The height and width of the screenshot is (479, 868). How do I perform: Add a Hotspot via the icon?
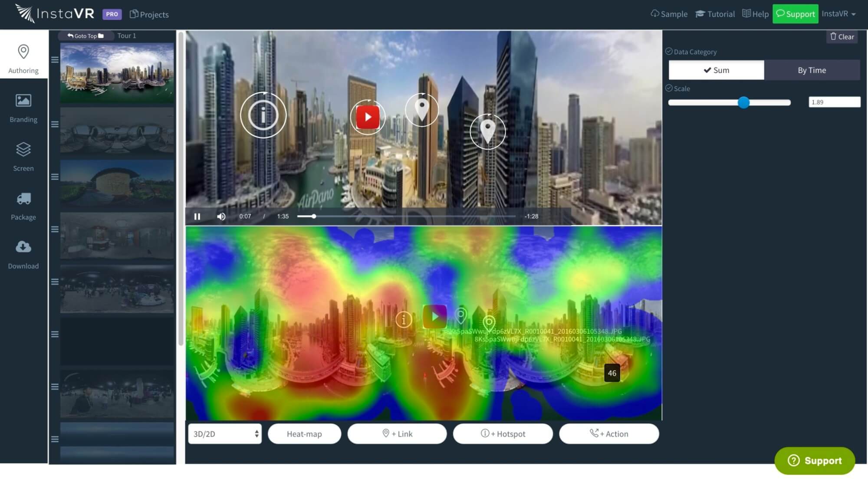pos(503,433)
